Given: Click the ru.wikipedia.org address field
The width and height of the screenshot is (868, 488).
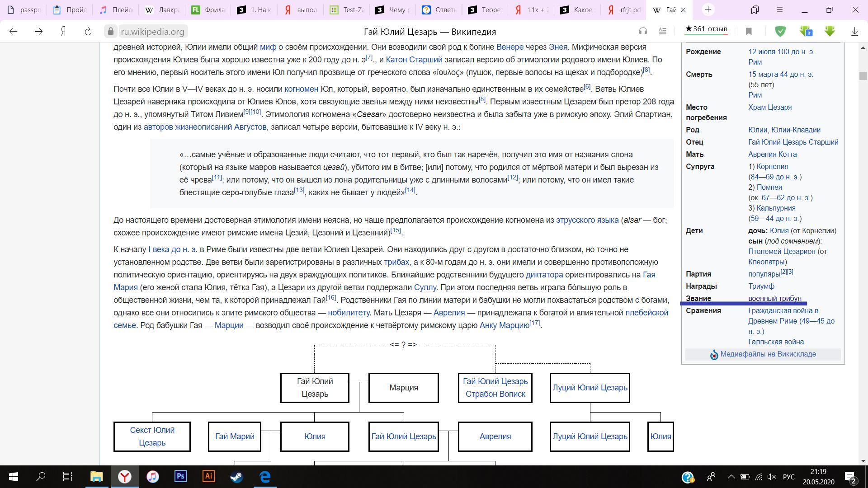Looking at the screenshot, I should coord(152,32).
